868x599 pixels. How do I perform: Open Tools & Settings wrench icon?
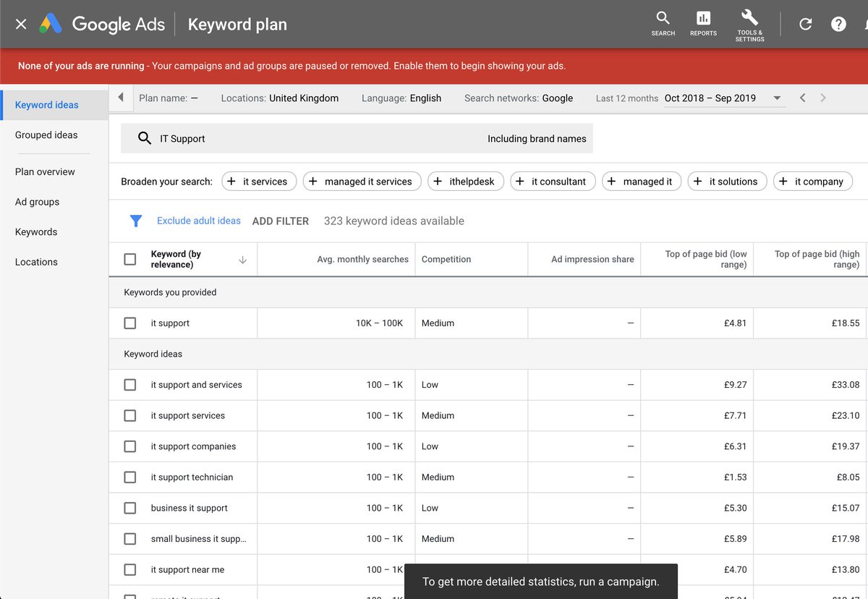pos(749,25)
